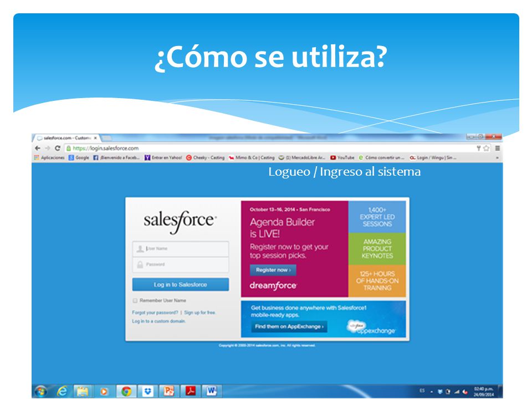
Task: Switch to PowerPoint in the taskbar
Action: [169, 392]
